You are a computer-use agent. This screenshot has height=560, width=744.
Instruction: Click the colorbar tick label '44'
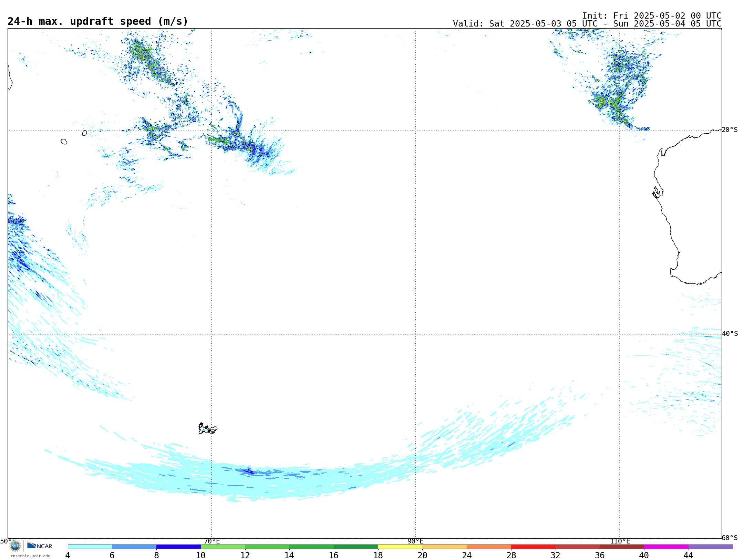pyautogui.click(x=689, y=556)
